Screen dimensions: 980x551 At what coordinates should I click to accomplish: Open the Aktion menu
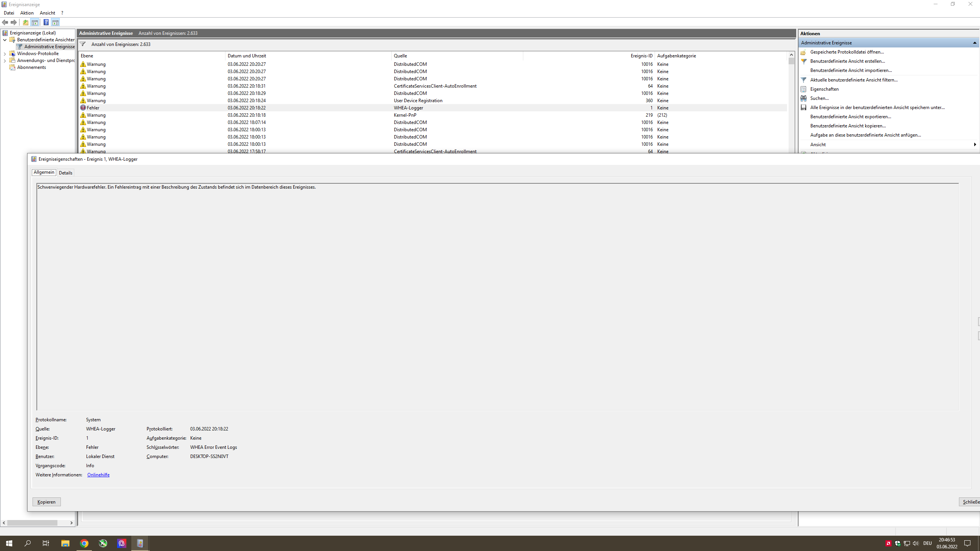[27, 13]
